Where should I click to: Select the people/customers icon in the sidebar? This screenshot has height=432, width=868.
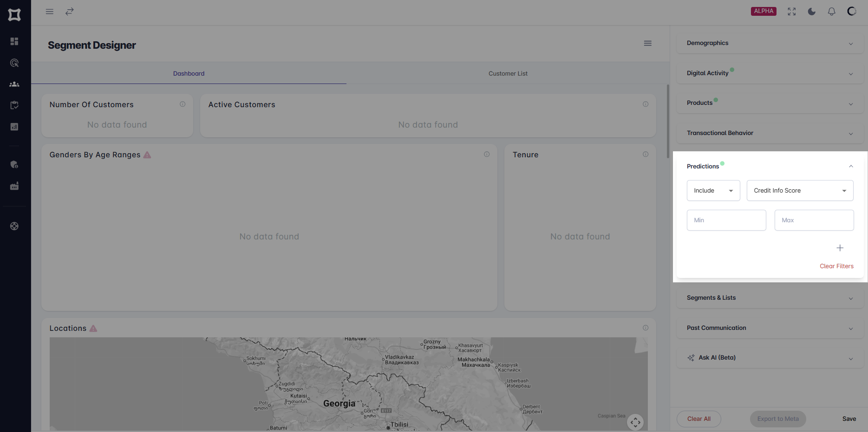(x=14, y=84)
